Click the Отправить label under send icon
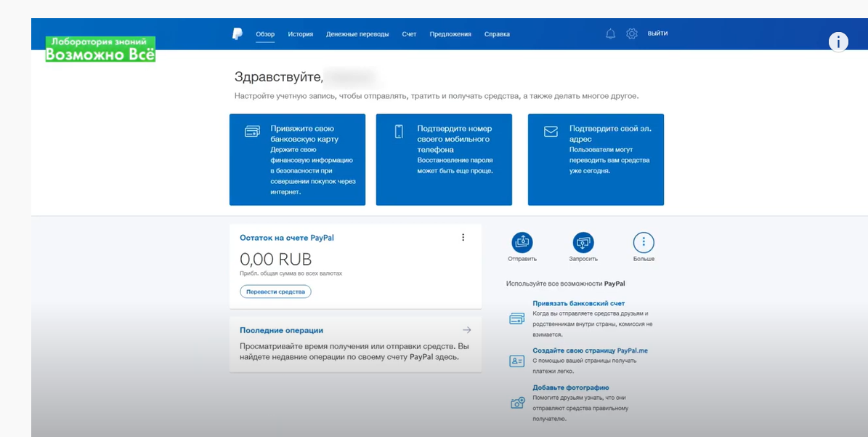 522,259
